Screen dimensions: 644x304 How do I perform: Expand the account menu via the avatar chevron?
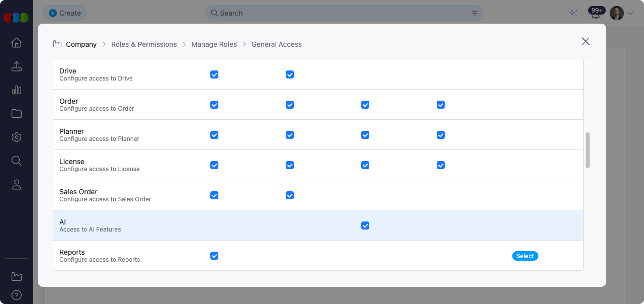coord(629,13)
